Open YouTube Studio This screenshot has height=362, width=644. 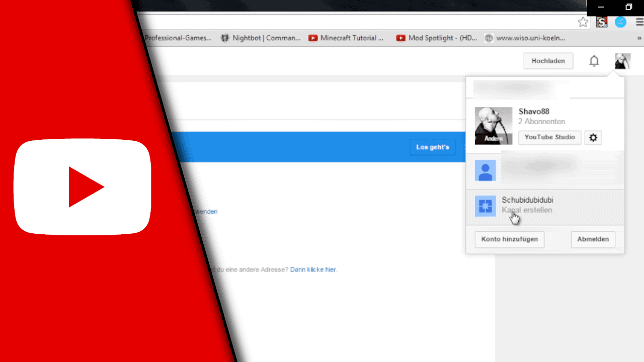pos(550,137)
